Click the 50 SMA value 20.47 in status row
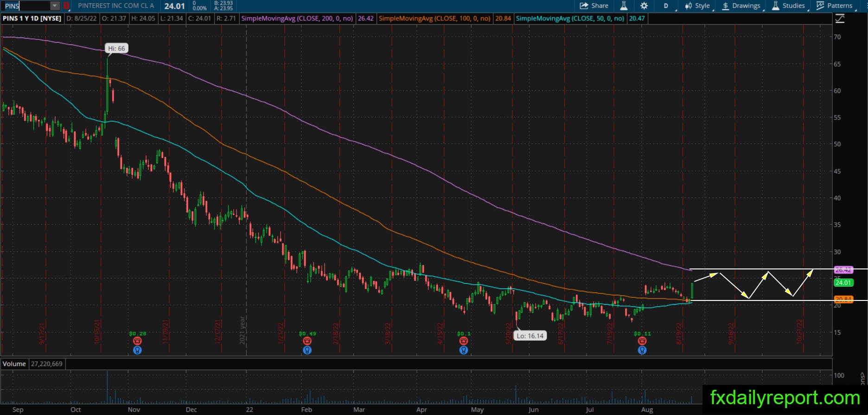Image resolution: width=868 pixels, height=415 pixels. tap(637, 19)
